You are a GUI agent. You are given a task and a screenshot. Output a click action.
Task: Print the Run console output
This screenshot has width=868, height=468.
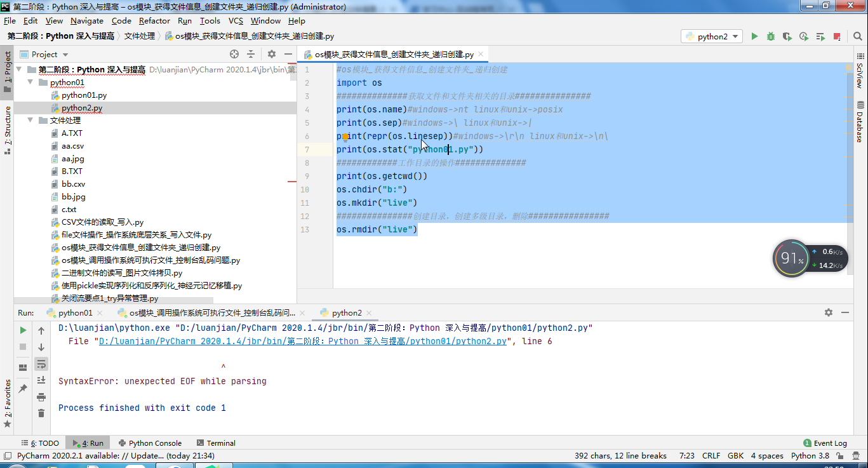coord(41,397)
